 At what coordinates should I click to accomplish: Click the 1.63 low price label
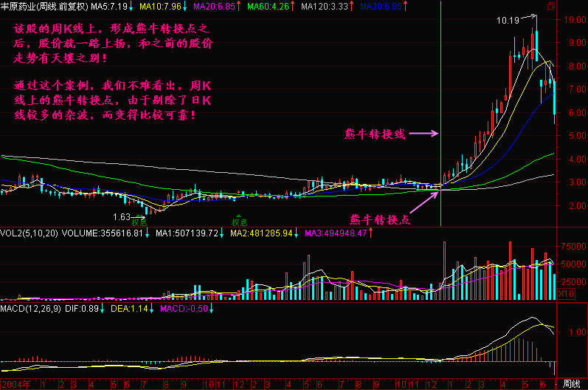(x=122, y=217)
